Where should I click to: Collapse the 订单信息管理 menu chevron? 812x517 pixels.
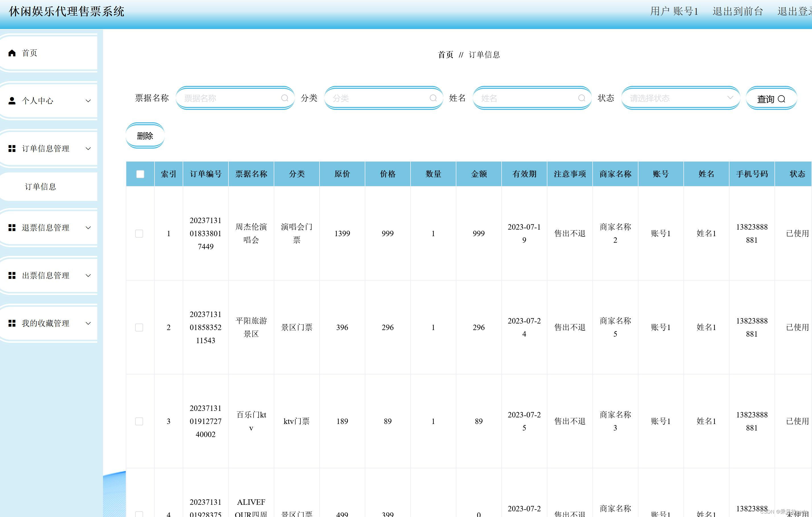click(x=88, y=149)
